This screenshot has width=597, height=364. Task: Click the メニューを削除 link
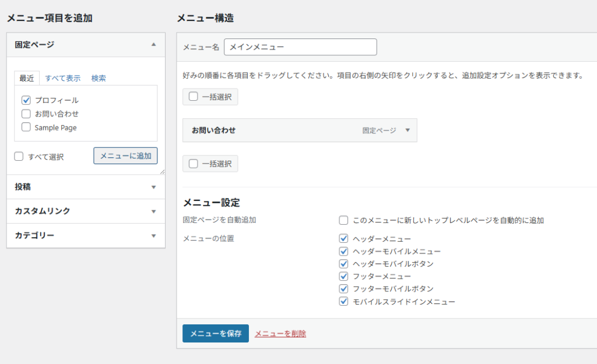tap(280, 334)
